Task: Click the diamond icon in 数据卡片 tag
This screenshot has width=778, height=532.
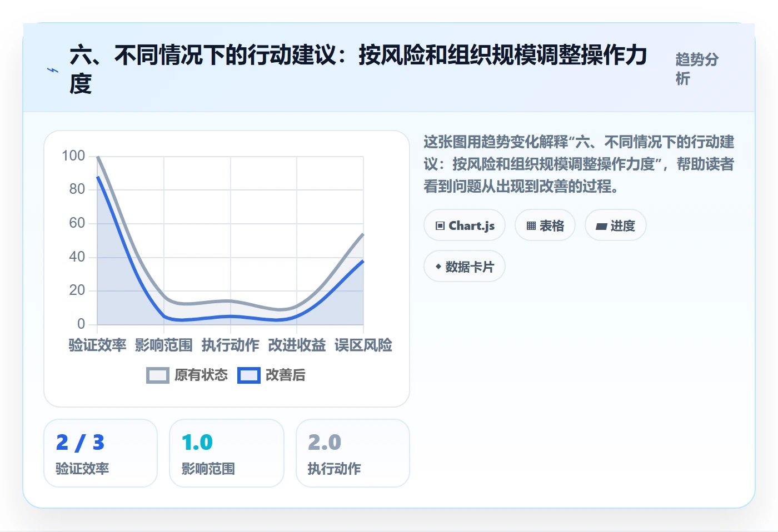Action: click(438, 267)
